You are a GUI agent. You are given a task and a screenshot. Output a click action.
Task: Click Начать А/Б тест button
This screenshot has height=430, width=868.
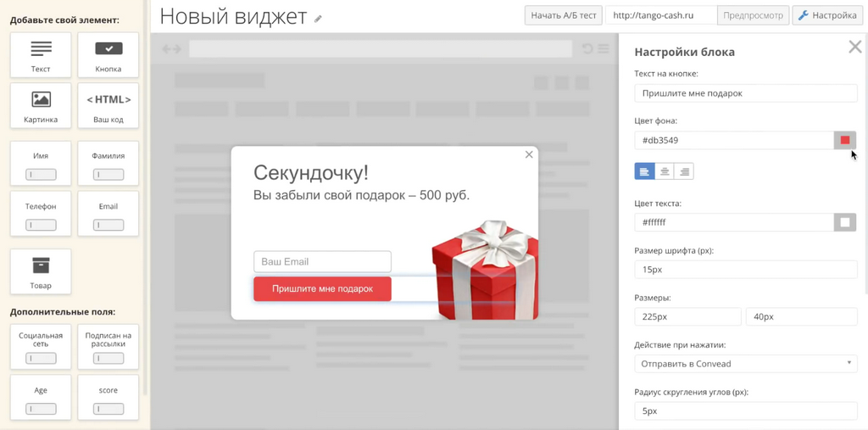(x=564, y=15)
